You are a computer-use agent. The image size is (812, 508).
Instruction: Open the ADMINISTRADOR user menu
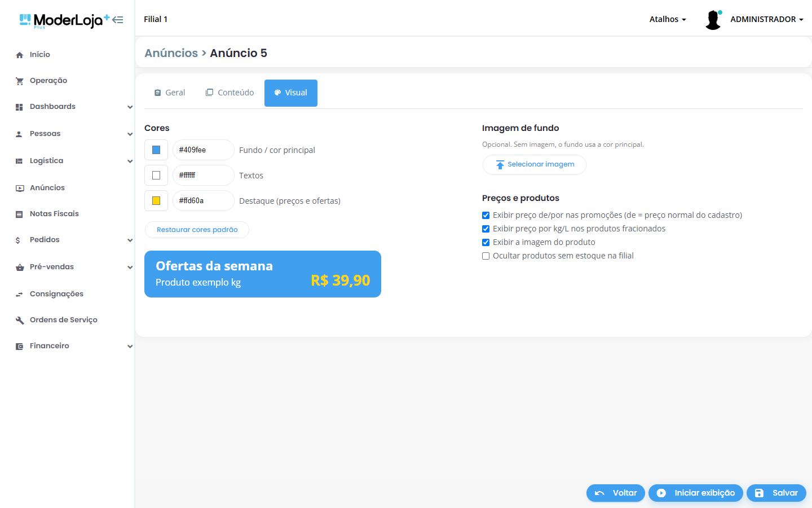(x=767, y=19)
